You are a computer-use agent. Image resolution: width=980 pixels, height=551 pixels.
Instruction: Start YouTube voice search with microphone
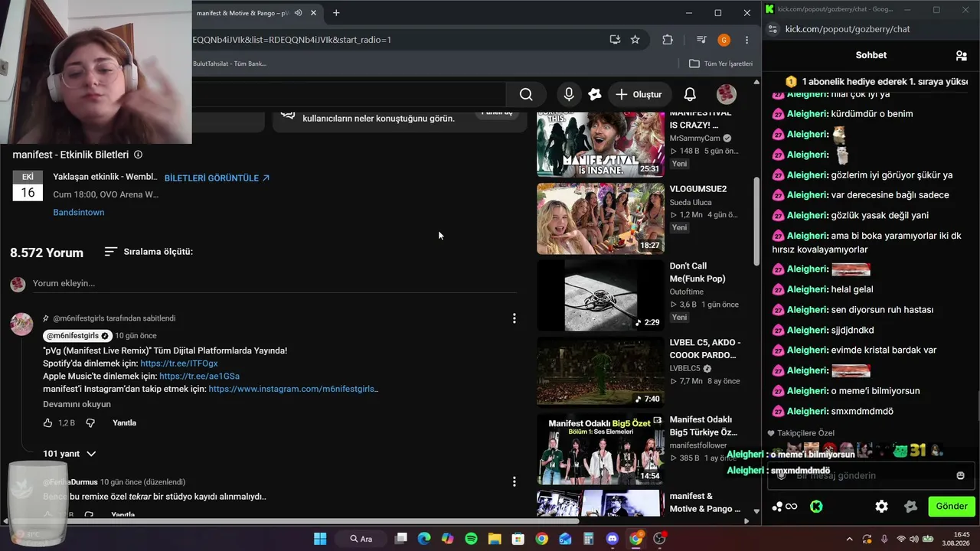pos(569,94)
